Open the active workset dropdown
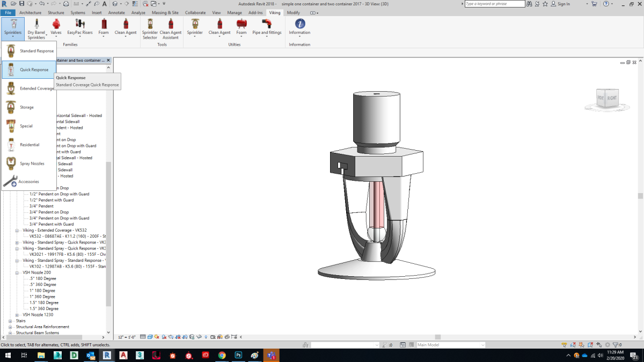The width and height of the screenshot is (644, 362). pos(345,345)
